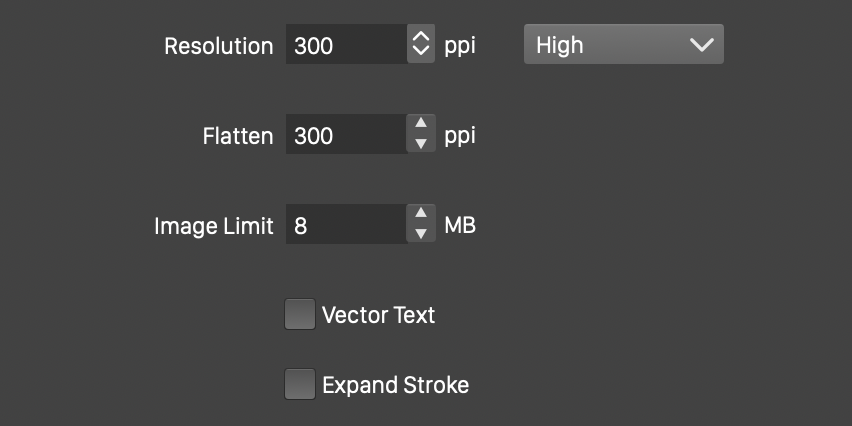
Task: Click the Expand Stroke label text
Action: click(x=395, y=385)
